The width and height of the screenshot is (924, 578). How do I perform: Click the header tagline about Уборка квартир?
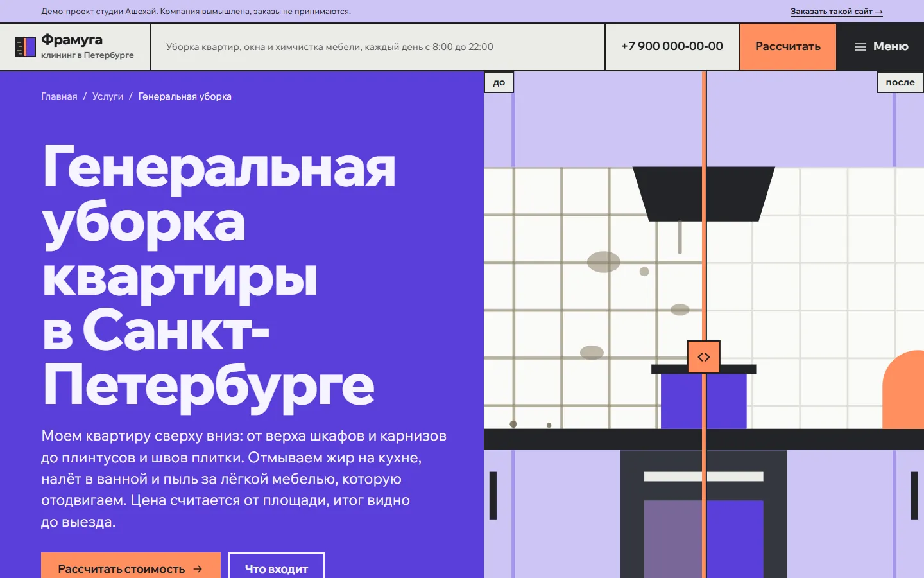click(330, 47)
